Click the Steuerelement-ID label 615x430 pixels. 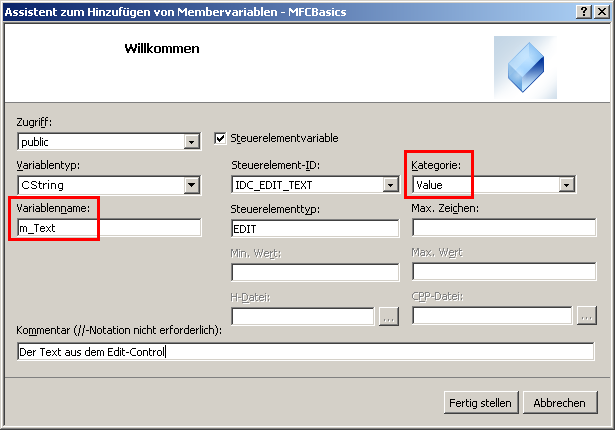click(275, 165)
